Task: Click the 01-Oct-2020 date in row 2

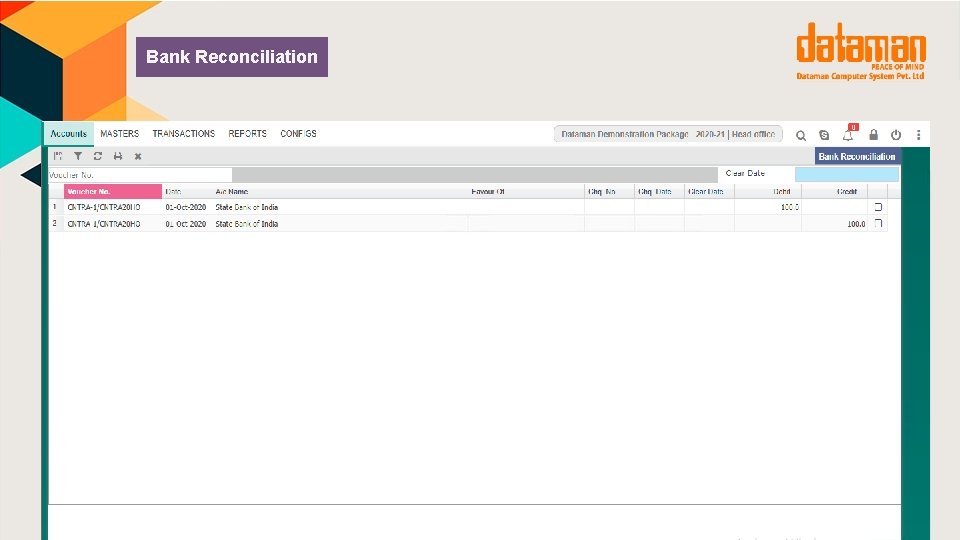Action: [x=186, y=224]
